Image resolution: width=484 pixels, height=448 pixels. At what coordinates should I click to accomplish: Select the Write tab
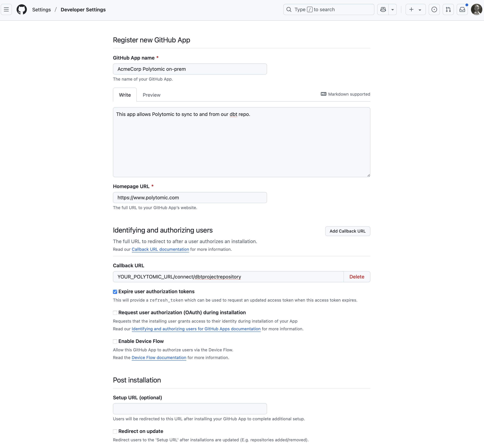[x=125, y=95]
